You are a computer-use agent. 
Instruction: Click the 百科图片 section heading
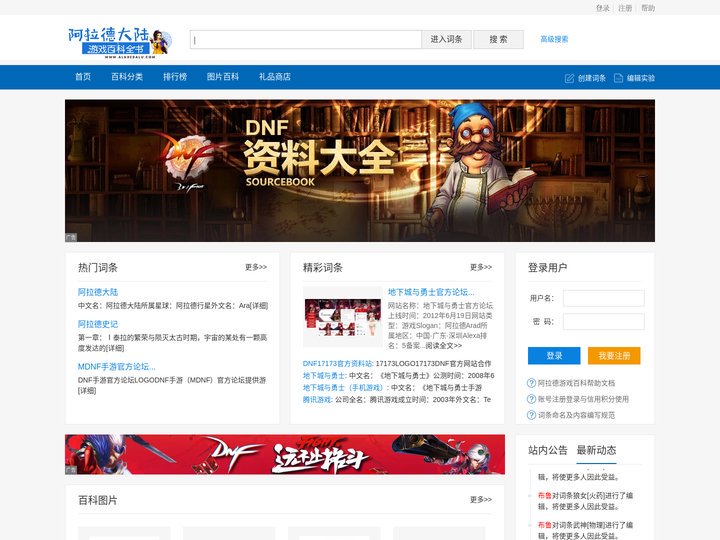click(x=98, y=500)
